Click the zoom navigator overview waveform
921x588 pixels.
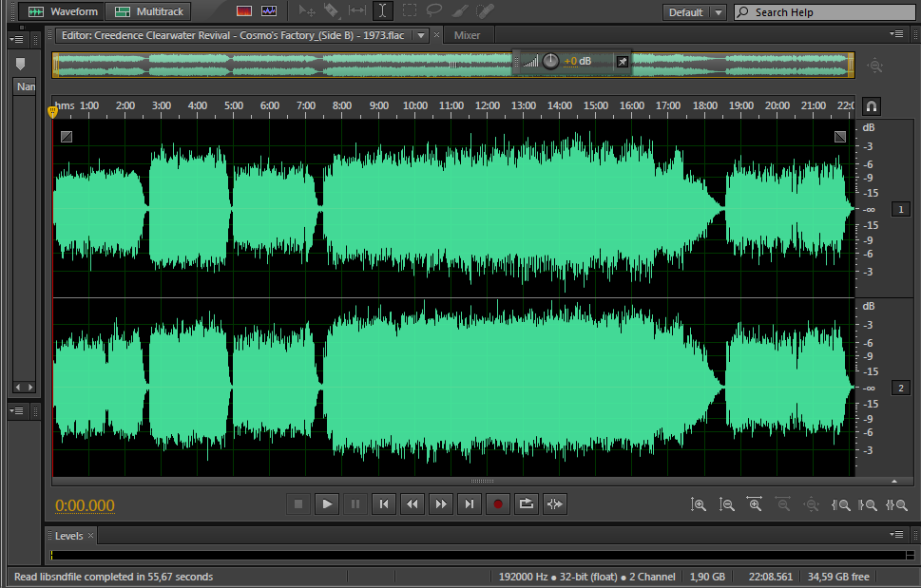(x=452, y=65)
